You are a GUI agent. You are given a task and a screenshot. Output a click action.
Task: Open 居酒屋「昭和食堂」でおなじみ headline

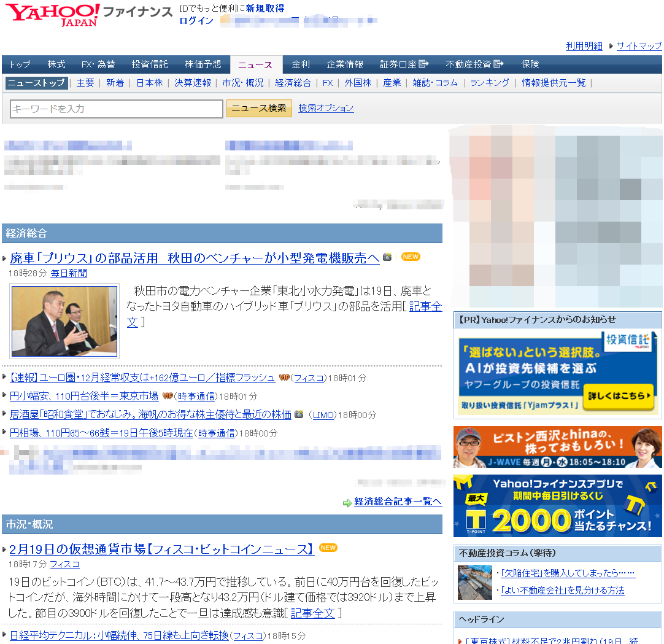pos(150,414)
